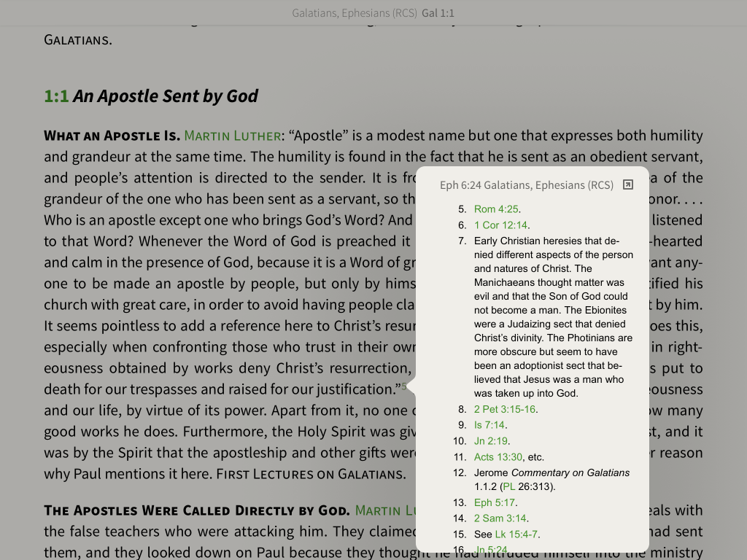Click the 'Jerome Commentary on Galatians' footnote text

[551, 472]
